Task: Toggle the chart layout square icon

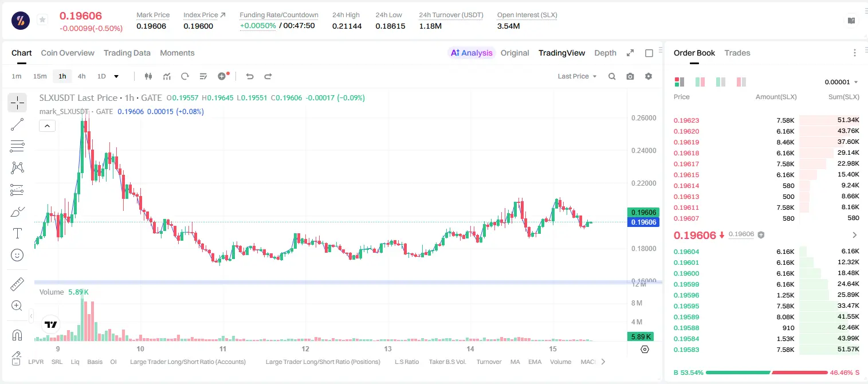Action: pyautogui.click(x=649, y=53)
